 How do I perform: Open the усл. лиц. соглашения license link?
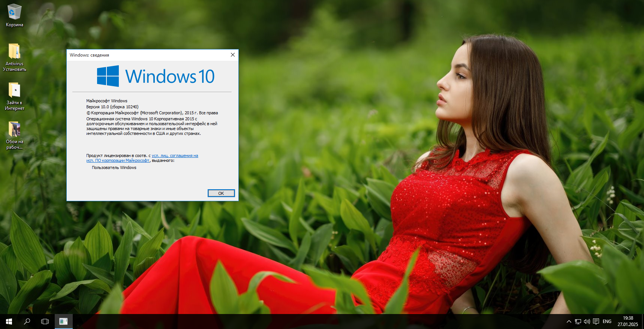coord(175,156)
